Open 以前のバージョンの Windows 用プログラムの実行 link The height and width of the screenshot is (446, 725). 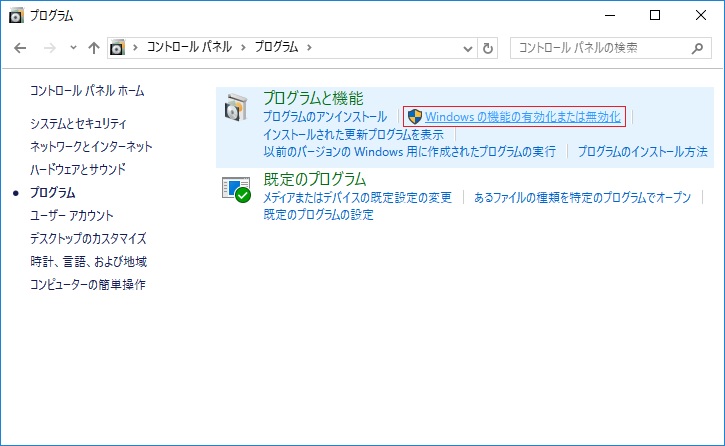[x=409, y=152]
